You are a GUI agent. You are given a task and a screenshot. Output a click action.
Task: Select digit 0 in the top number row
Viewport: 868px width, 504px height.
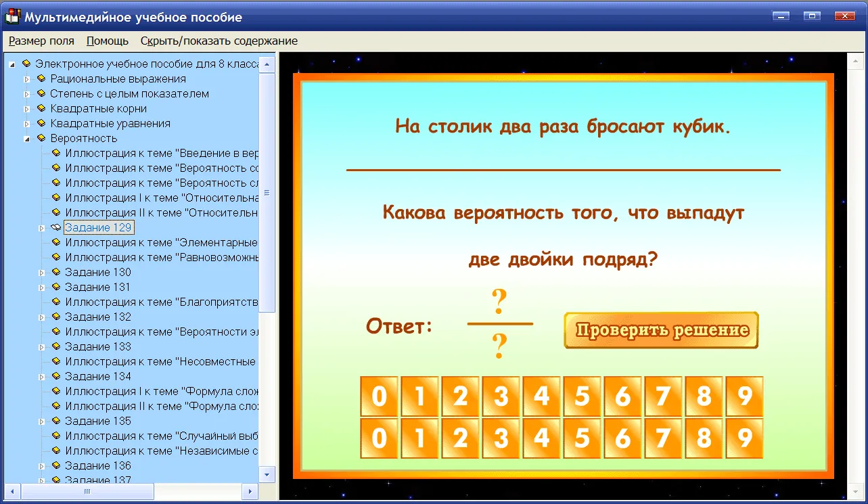pyautogui.click(x=379, y=396)
